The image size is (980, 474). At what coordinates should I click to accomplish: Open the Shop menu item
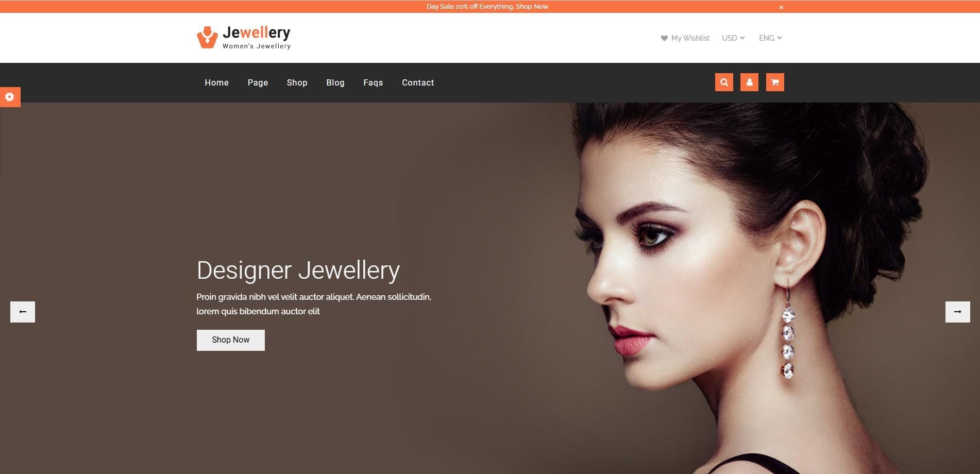[297, 82]
